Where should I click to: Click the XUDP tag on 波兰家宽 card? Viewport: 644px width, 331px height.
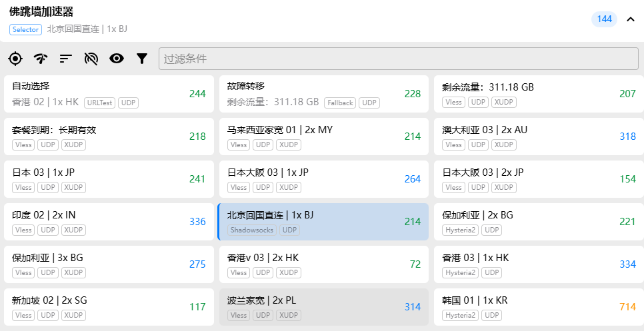[289, 316]
